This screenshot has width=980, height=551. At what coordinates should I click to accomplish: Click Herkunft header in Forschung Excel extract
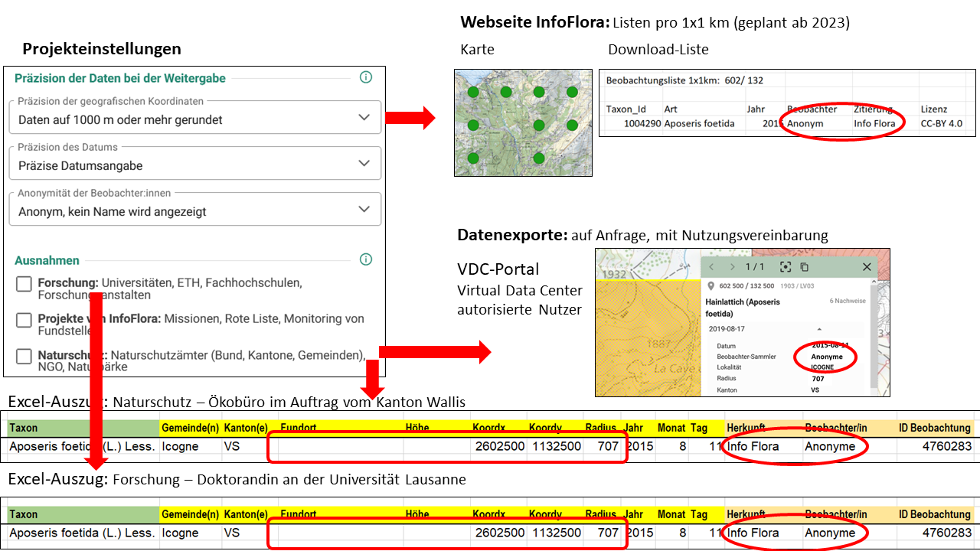746,514
